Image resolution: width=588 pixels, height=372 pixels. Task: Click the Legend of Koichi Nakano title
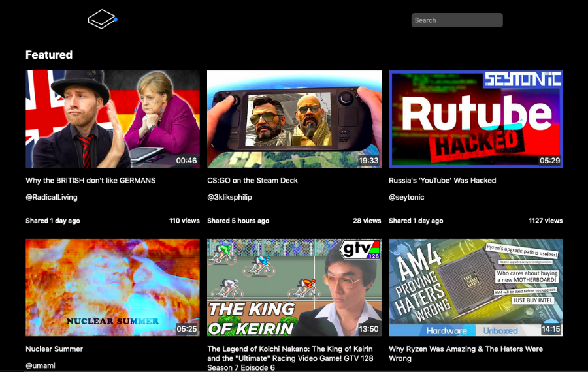coord(290,358)
